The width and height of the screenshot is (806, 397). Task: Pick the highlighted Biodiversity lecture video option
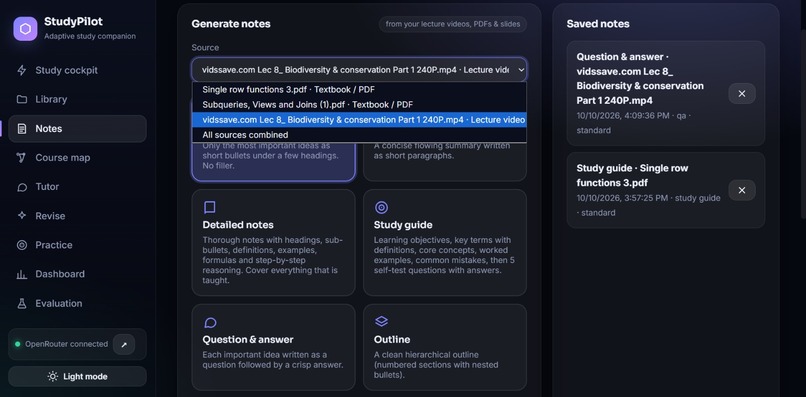coord(359,120)
